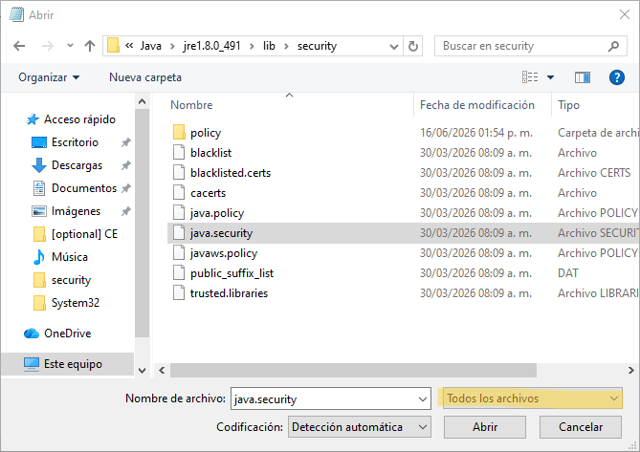Select Este equipo in the sidebar
The image size is (640, 452).
coord(67,364)
